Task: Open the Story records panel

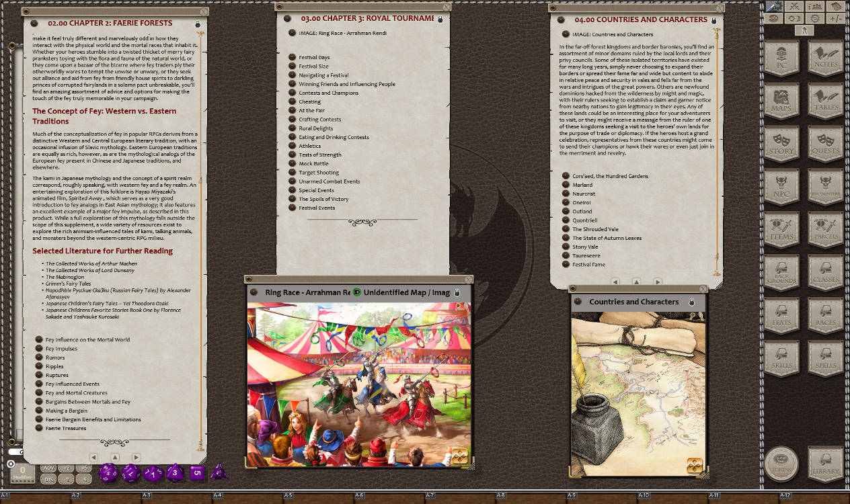Action: pyautogui.click(x=782, y=144)
